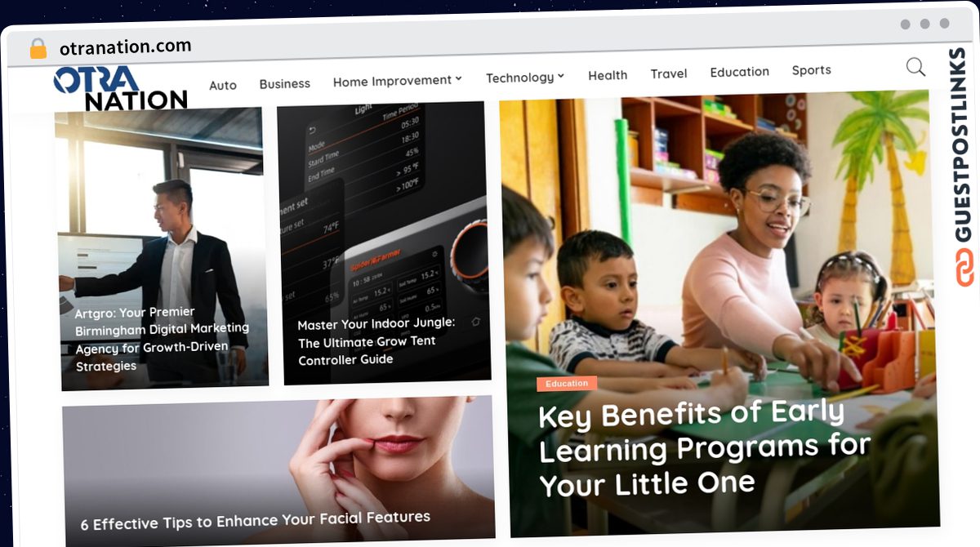Open the Education navigation item

pos(740,72)
